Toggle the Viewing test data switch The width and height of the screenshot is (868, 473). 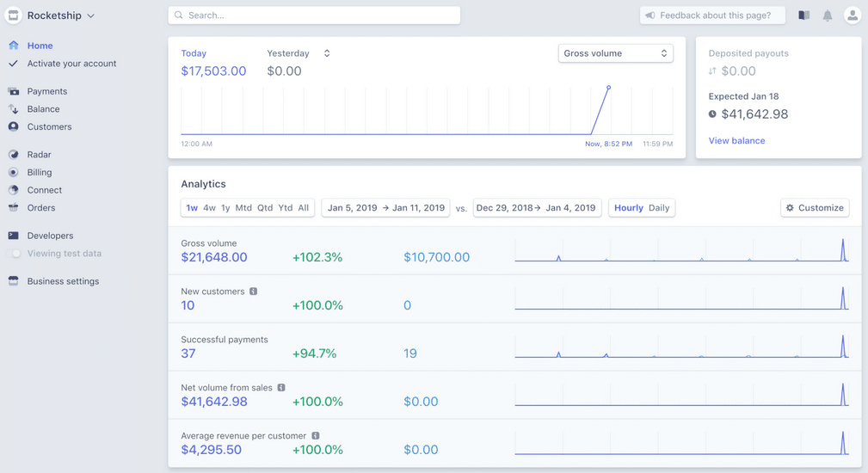pos(14,254)
